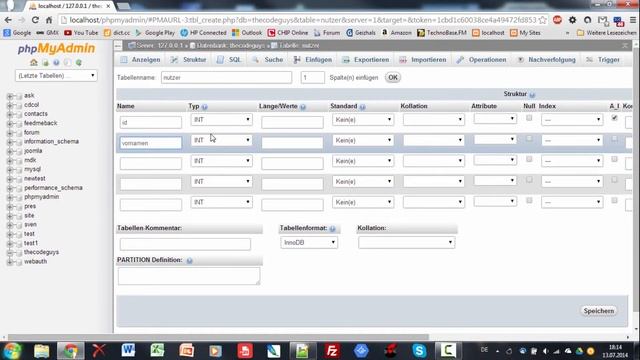Click the help icon next to Typ

point(204,107)
